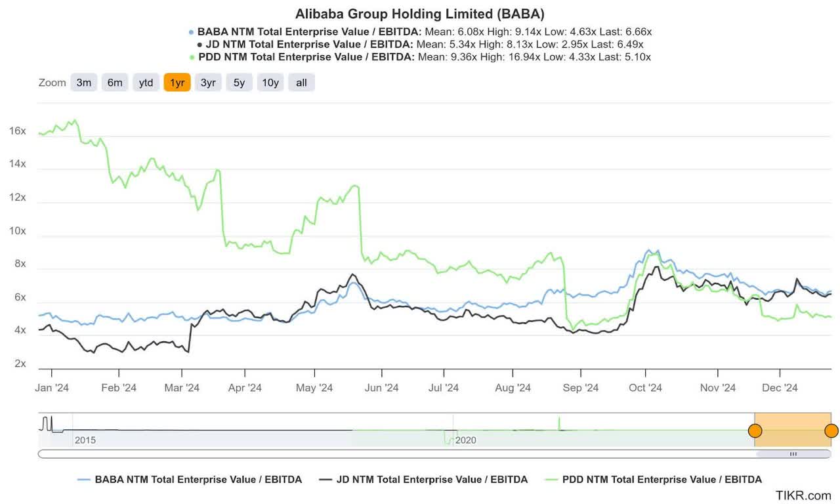The image size is (840, 504).
Task: Switch to the 3m zoom tab
Action: click(83, 82)
